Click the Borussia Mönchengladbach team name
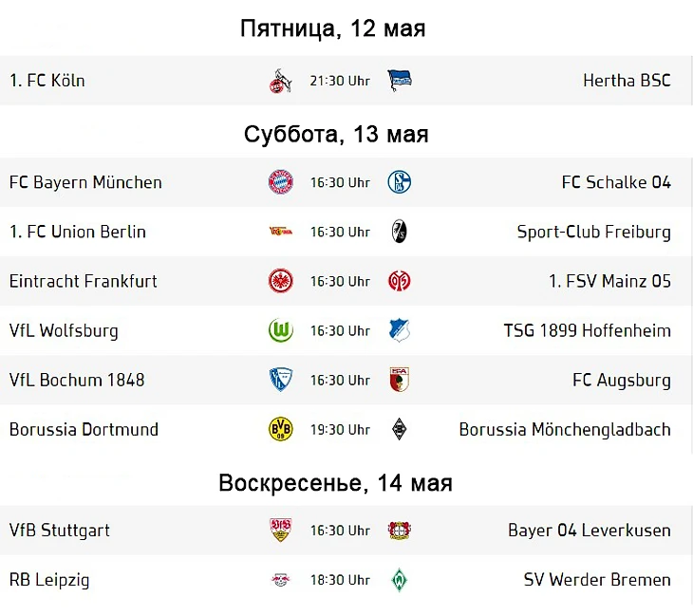The image size is (693, 616). tap(565, 430)
